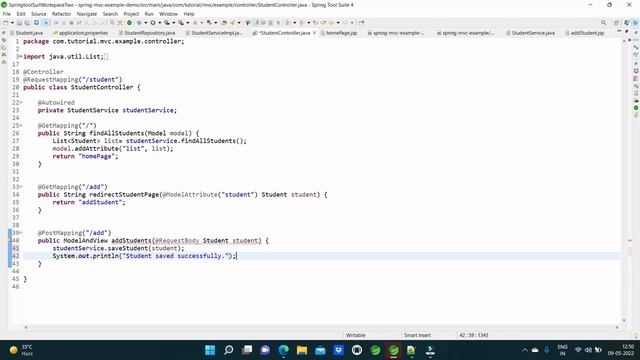This screenshot has height=360, width=640.
Task: Open the Mail app on taskbar
Action: [320, 350]
